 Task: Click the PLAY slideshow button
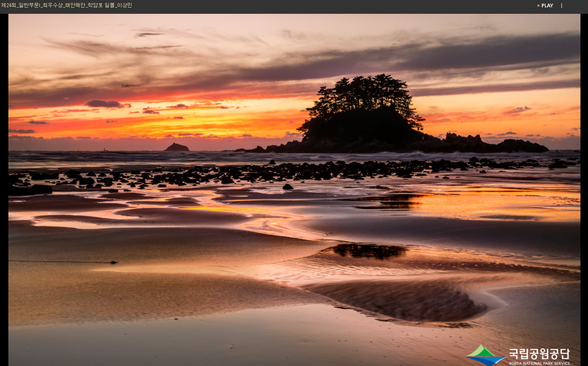[x=547, y=5]
